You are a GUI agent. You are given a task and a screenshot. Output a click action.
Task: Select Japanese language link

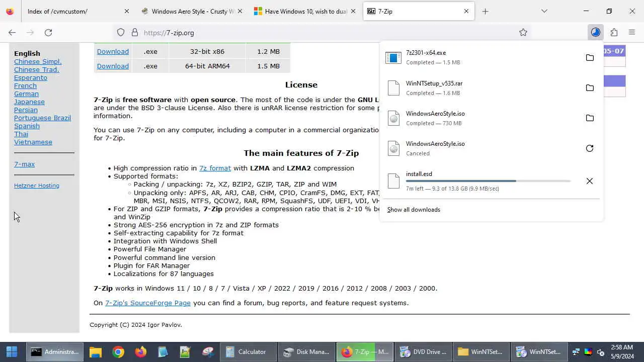tap(29, 102)
